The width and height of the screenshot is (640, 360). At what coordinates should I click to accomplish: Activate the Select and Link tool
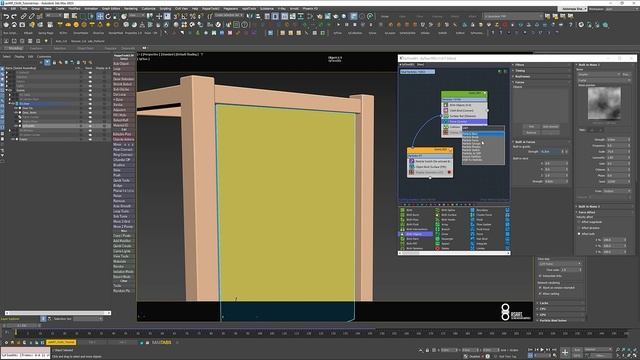[x=23, y=16]
